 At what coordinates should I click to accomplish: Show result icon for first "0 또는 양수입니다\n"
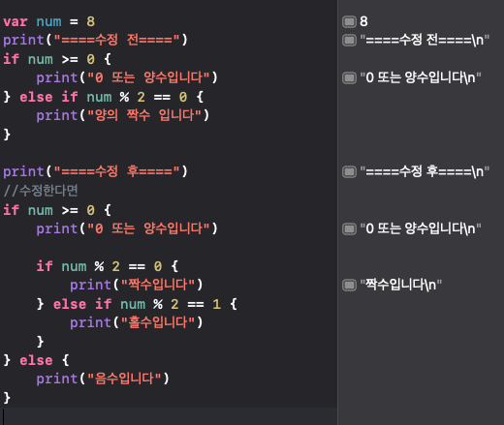[349, 77]
